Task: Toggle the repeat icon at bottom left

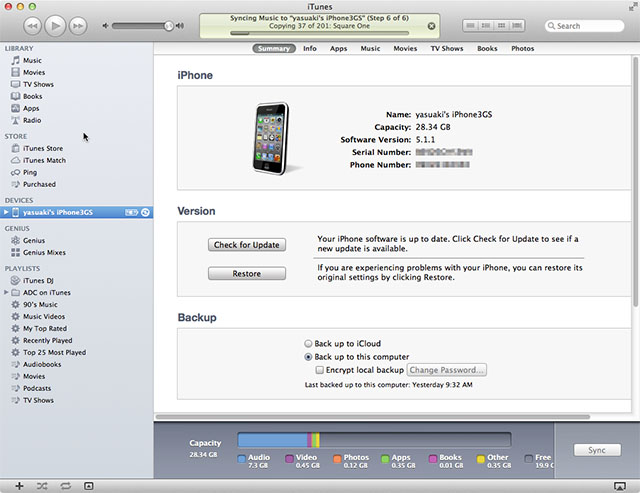Action: [65, 485]
